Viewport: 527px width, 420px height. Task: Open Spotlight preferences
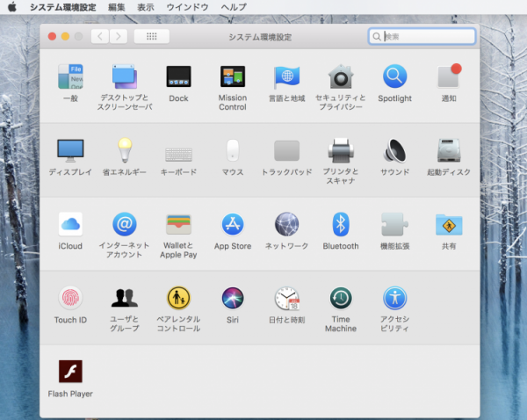click(395, 77)
